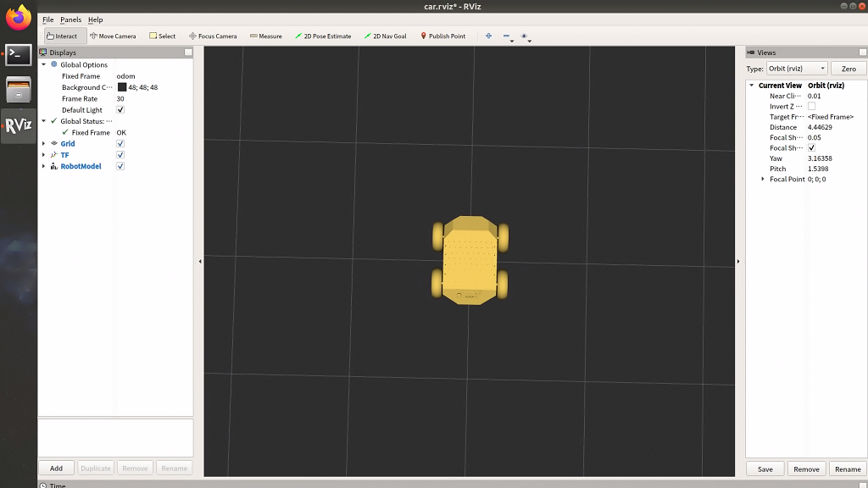Activate the Move Camera tool
The image size is (868, 488).
[113, 36]
